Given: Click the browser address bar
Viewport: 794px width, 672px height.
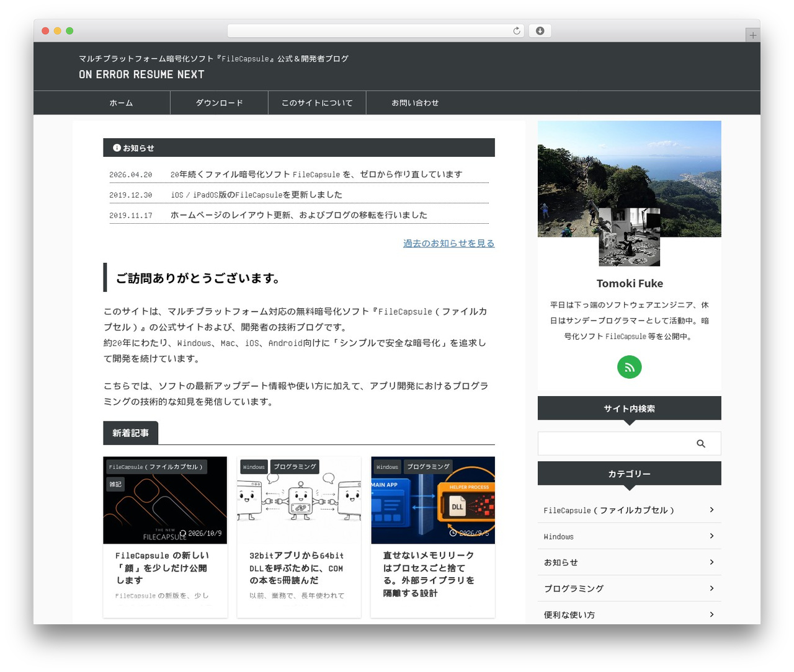Looking at the screenshot, I should [376, 31].
